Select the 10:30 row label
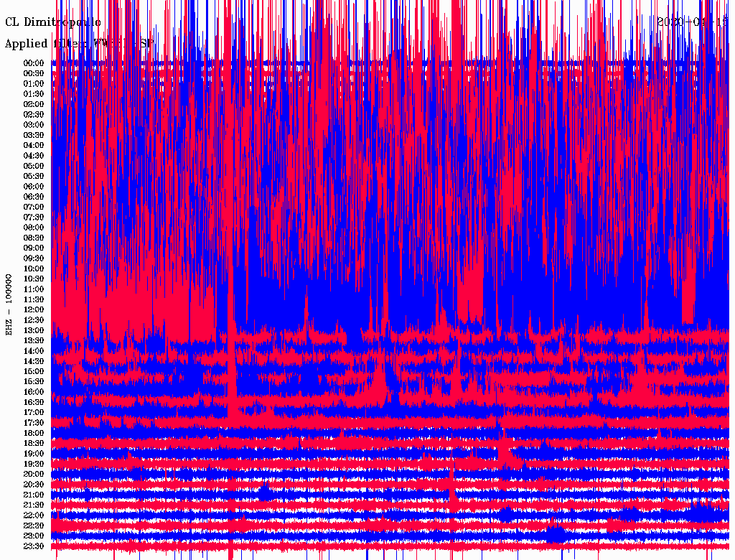 34,279
